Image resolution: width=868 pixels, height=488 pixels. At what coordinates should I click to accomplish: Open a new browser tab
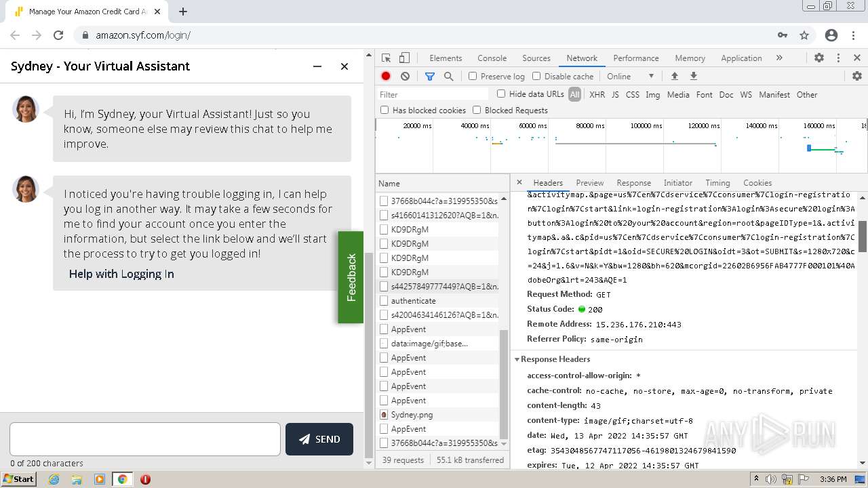183,12
